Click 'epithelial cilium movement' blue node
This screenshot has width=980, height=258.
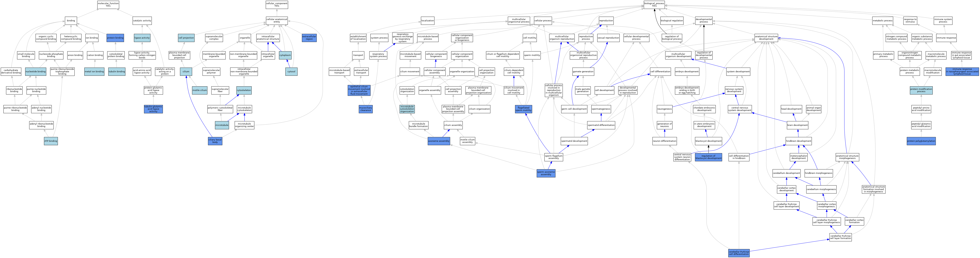(359, 90)
